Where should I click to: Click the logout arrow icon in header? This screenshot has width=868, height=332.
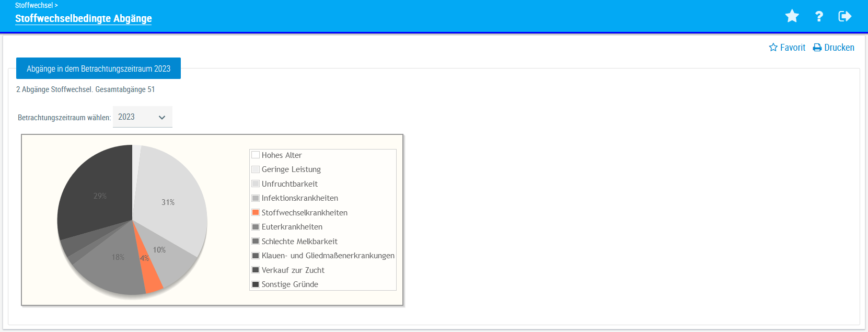click(845, 16)
